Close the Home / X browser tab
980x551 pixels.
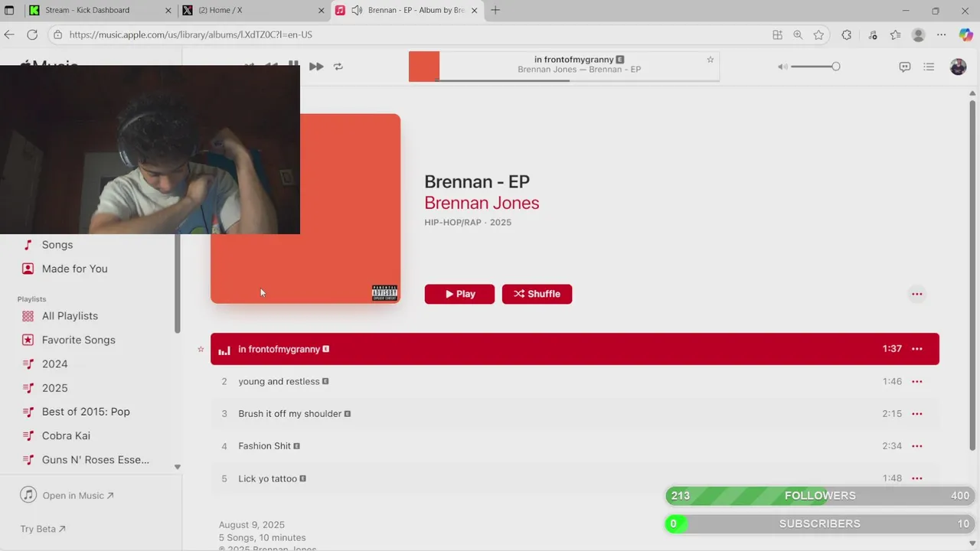click(x=321, y=11)
